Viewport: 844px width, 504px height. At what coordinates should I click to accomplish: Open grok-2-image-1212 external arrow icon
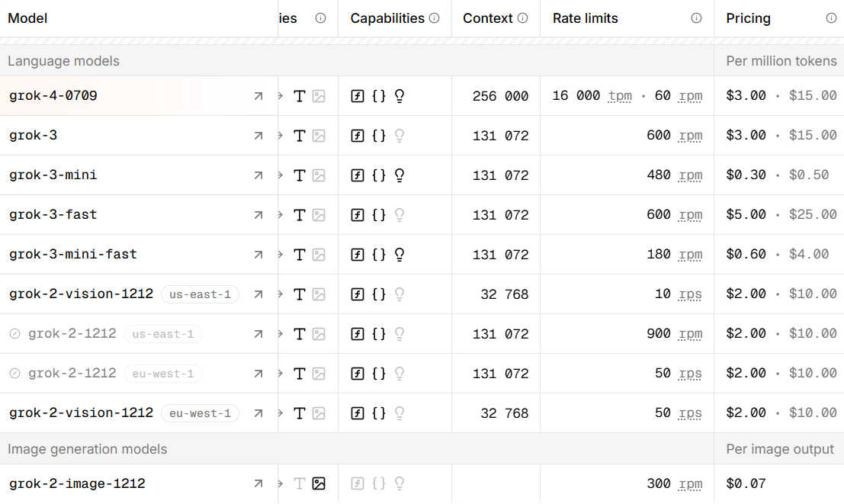(258, 483)
